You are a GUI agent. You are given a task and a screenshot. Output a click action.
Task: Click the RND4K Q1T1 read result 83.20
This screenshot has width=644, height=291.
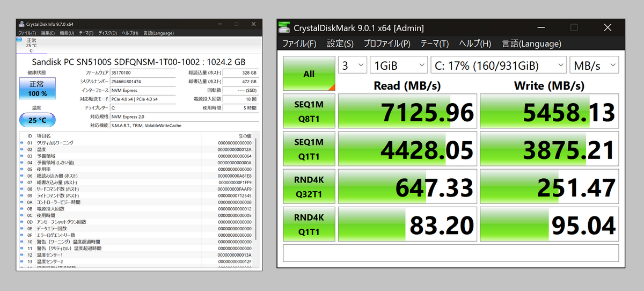(407, 224)
